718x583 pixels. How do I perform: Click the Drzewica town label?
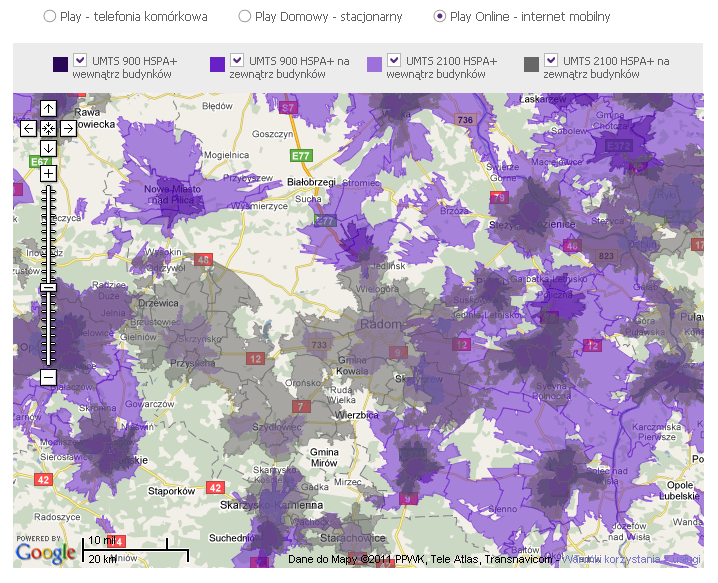tap(158, 303)
